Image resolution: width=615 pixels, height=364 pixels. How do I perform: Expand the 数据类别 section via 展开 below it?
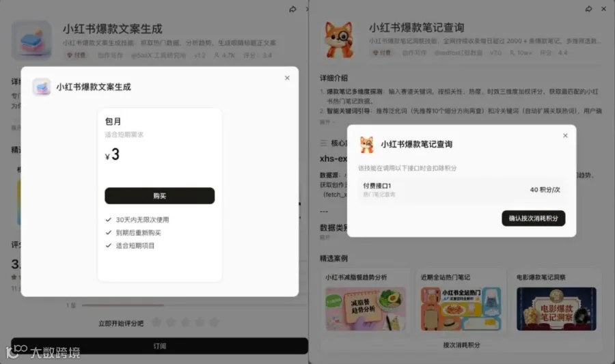pyautogui.click(x=325, y=238)
